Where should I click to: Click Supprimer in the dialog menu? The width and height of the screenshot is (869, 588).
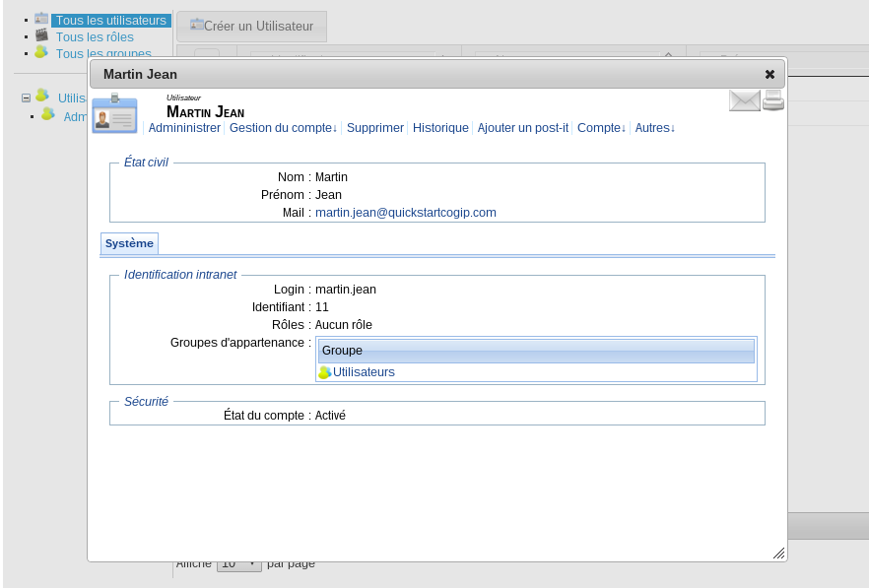pos(375,128)
